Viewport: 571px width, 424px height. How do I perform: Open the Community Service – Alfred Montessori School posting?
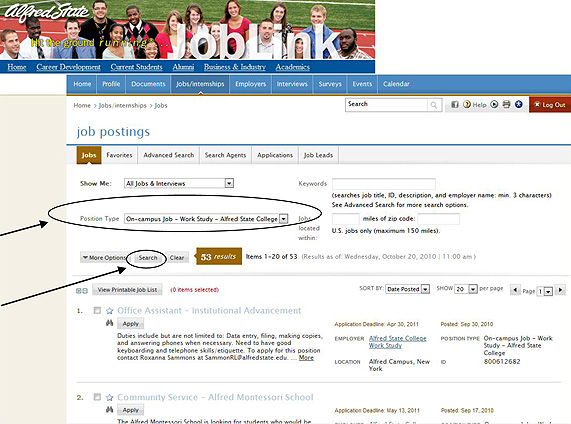point(215,397)
